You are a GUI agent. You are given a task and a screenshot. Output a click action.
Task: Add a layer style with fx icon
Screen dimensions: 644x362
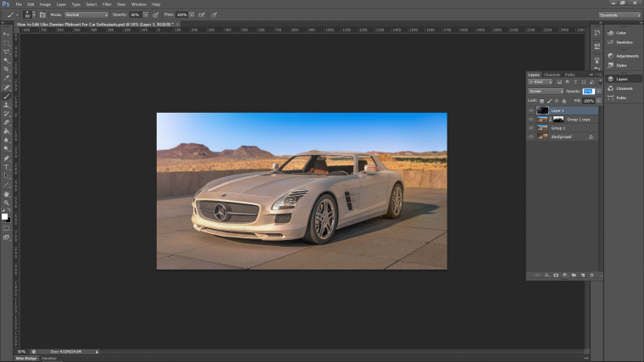(547, 276)
